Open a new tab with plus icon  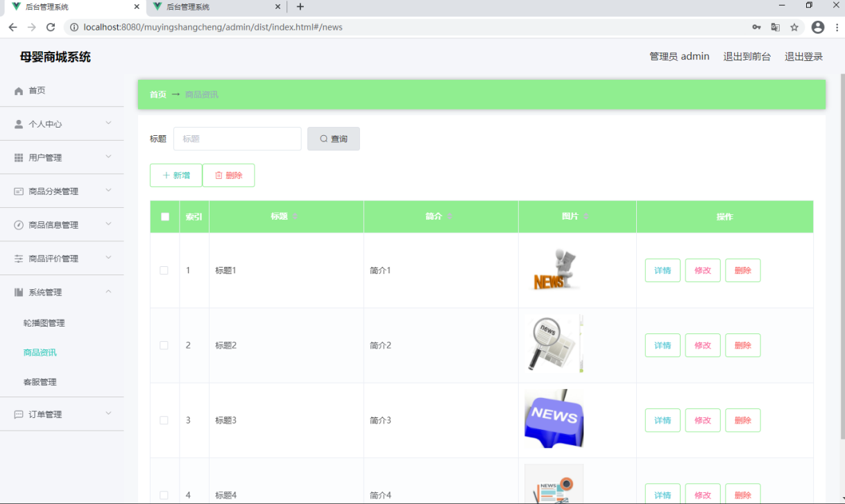(x=300, y=7)
